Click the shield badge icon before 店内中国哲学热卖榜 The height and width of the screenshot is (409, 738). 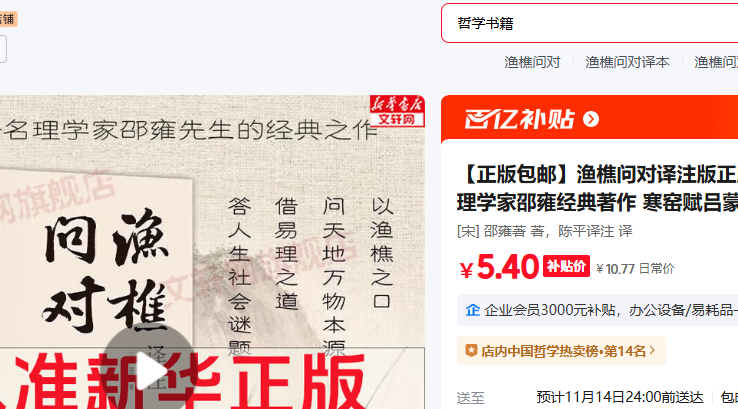(x=471, y=351)
